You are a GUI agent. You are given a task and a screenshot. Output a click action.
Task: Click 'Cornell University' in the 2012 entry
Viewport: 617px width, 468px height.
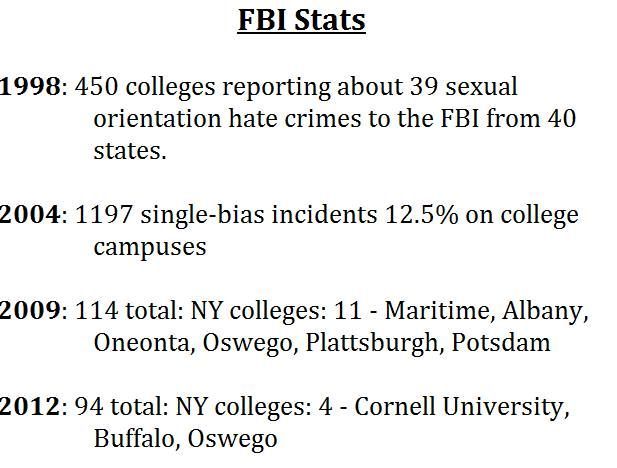point(462,407)
